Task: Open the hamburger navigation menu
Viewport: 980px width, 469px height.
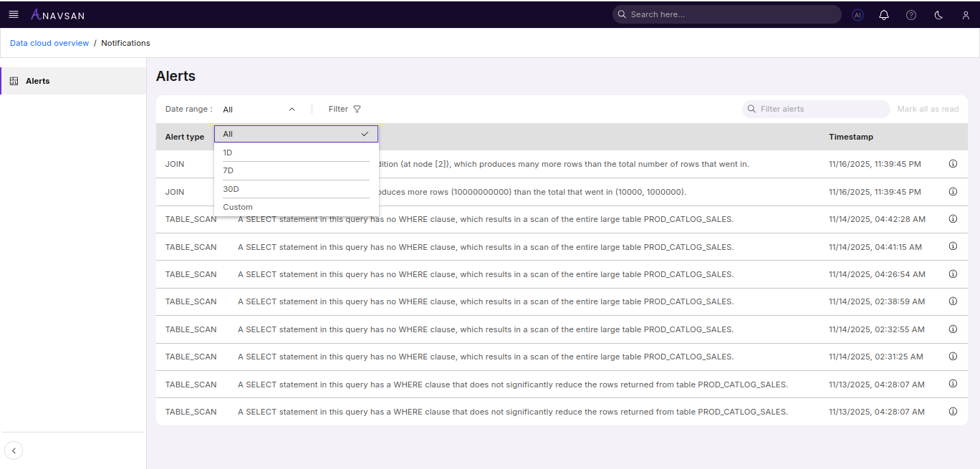Action: [x=14, y=14]
